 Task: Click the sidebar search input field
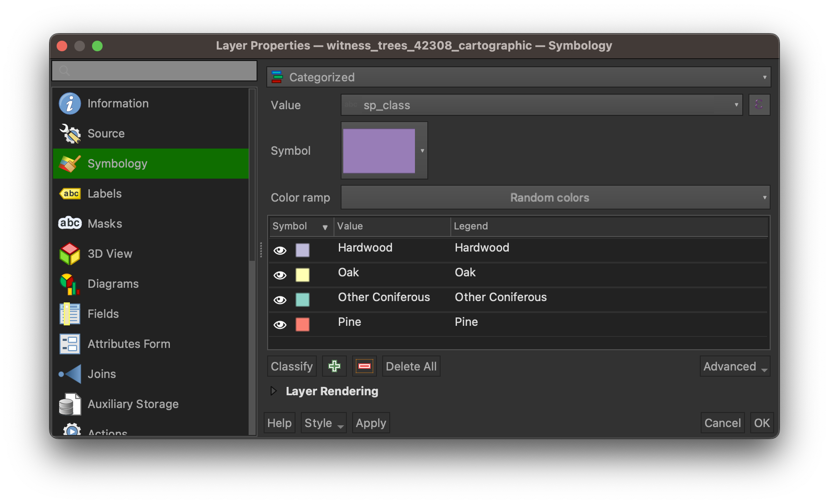[x=154, y=71]
